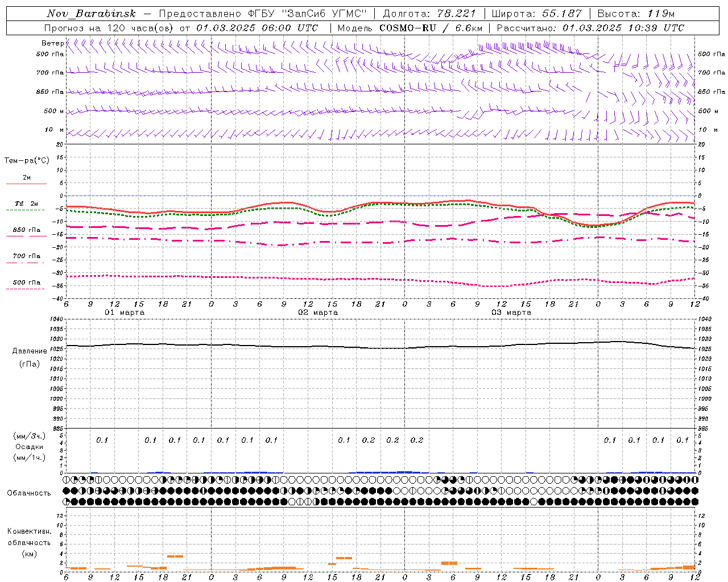
Task: Click the Тем-ра(°C) temperature axis label
Action: pos(27,161)
